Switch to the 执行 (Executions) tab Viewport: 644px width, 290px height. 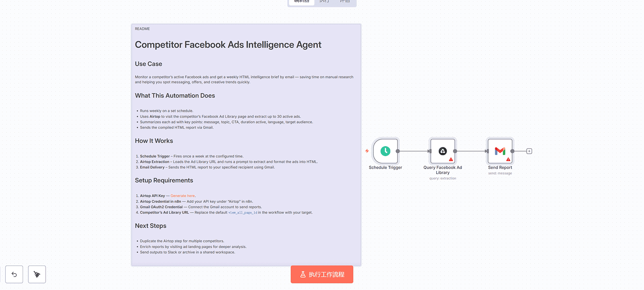[324, 2]
